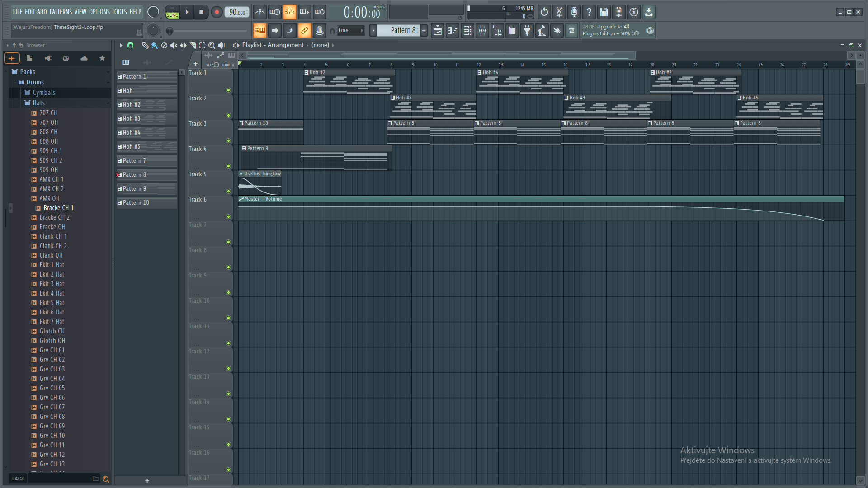Screen dimensions: 868x488
Task: Open the help question mark icon
Action: (589, 12)
